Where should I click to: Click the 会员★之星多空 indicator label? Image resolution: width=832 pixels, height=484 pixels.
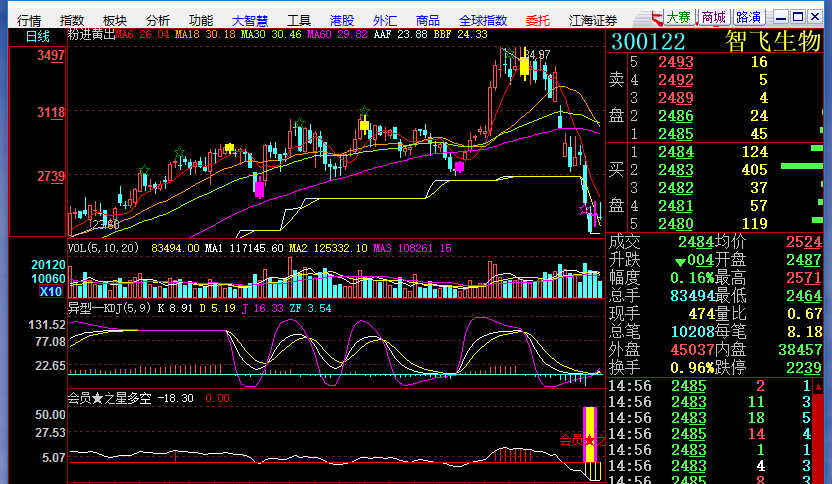[x=110, y=398]
